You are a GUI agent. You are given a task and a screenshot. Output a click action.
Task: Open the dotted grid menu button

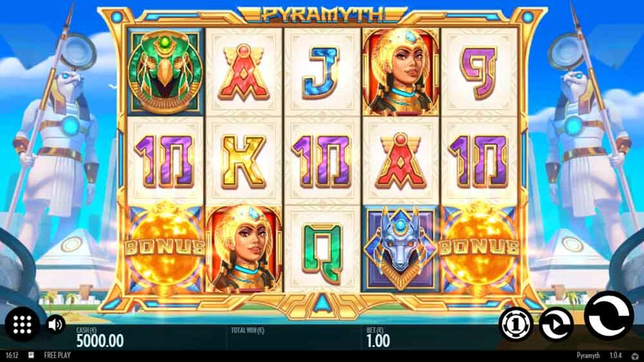22,325
